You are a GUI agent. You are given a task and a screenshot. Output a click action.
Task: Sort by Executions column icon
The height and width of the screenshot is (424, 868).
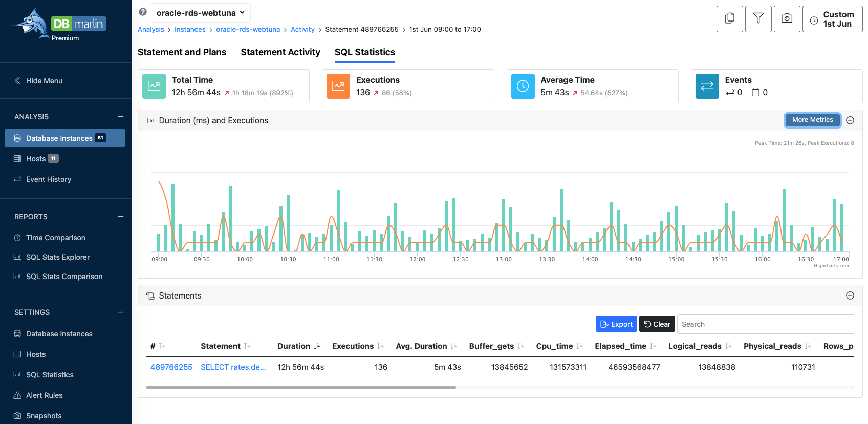[381, 346]
